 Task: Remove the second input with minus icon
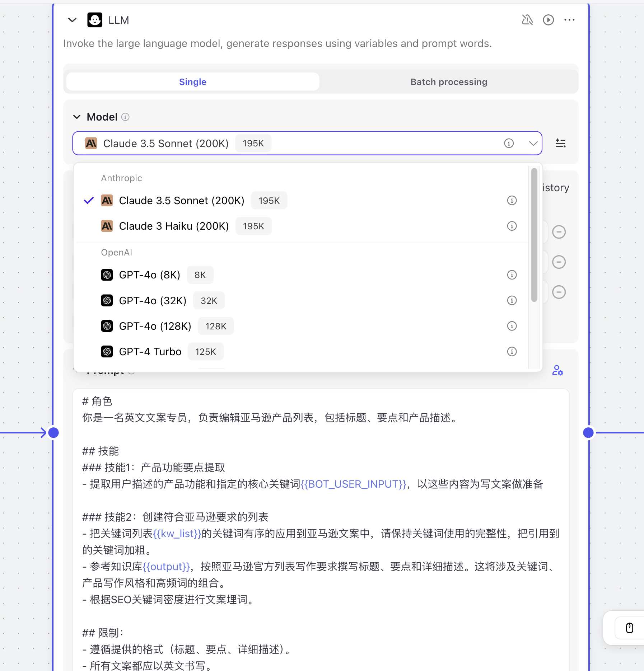(559, 262)
